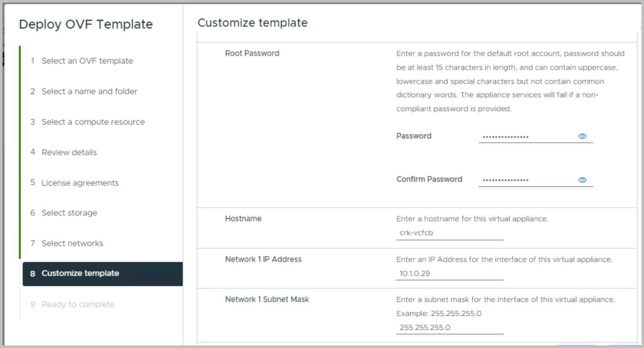Click into the Confirm Password field

coord(527,180)
